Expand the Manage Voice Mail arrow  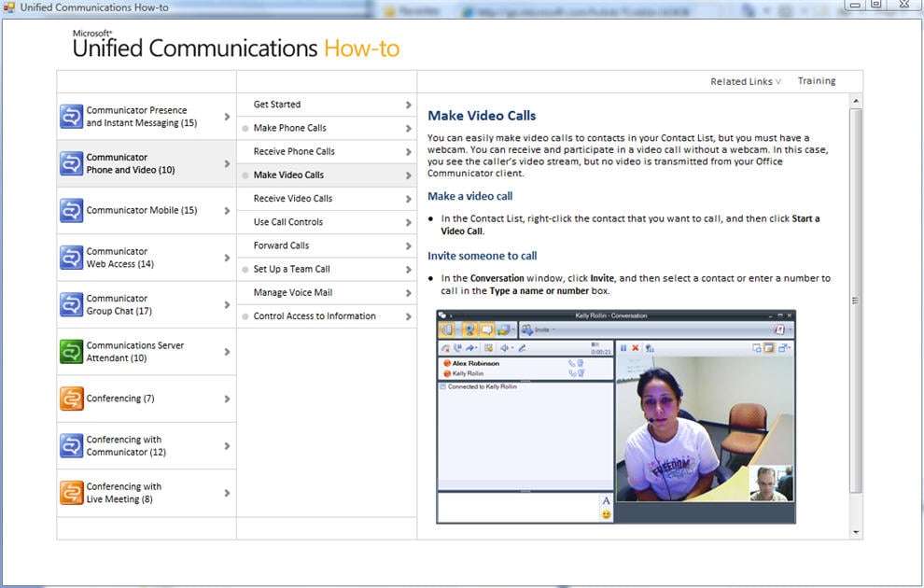408,293
